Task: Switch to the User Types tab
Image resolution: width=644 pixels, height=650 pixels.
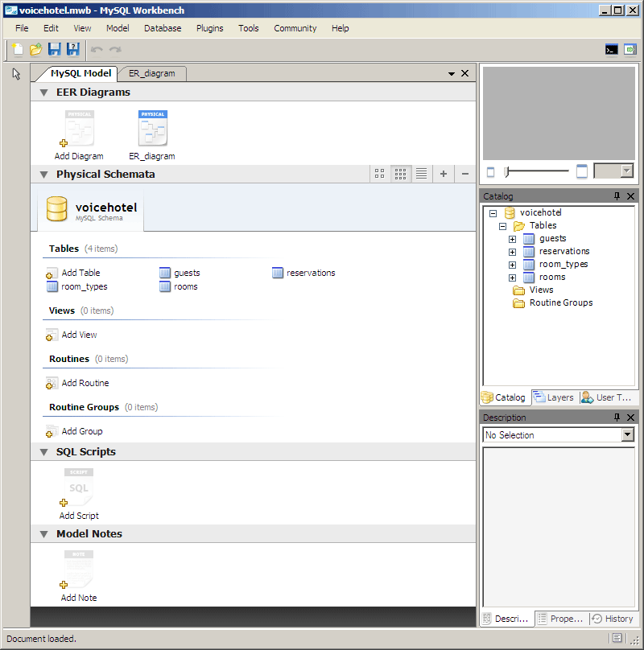Action: (607, 397)
